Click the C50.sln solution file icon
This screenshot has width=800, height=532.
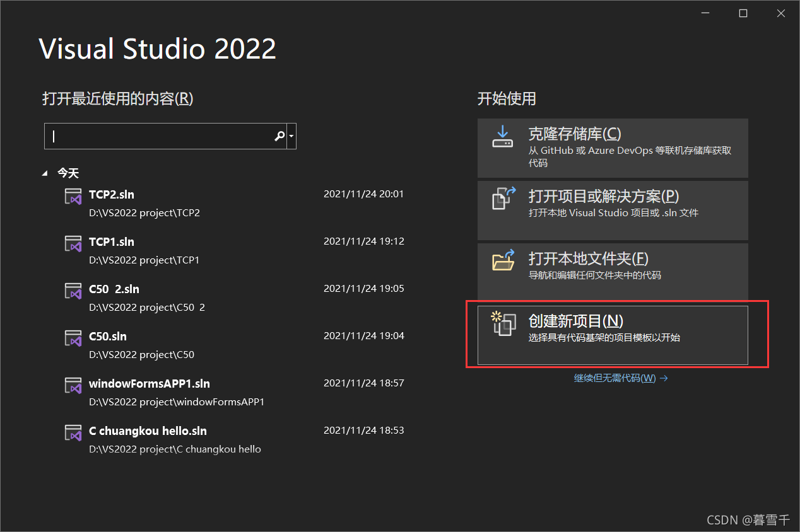point(73,338)
